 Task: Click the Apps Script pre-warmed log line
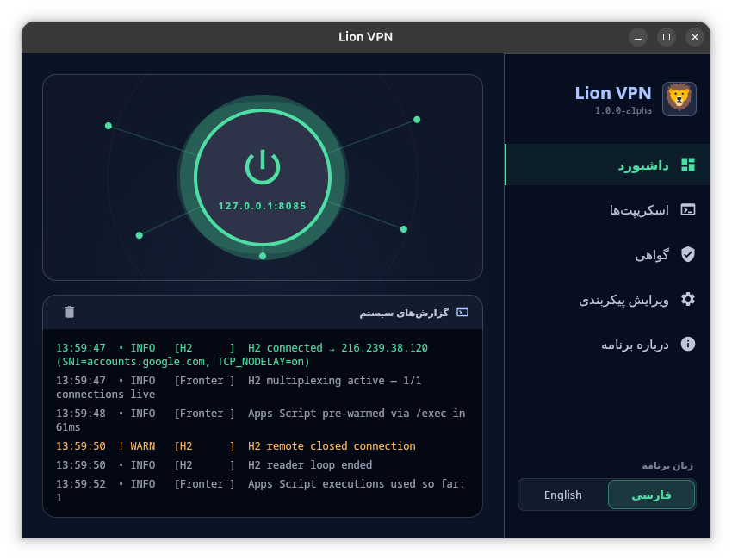(x=260, y=420)
